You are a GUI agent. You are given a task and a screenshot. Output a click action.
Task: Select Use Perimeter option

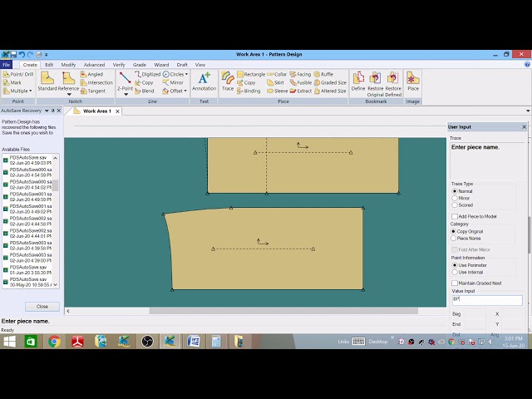[x=455, y=265]
